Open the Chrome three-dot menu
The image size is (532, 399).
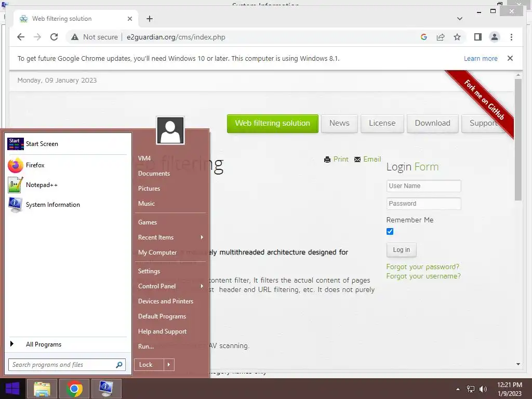pos(511,37)
